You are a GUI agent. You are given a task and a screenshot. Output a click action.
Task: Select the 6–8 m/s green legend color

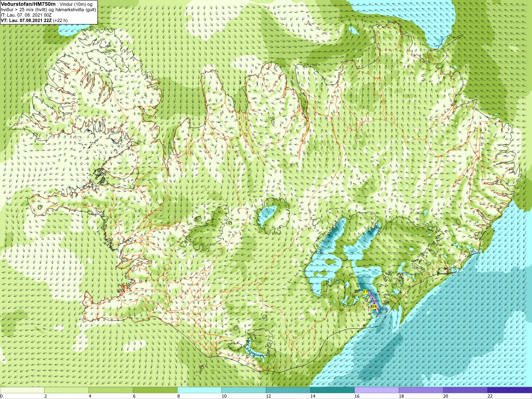(x=155, y=390)
